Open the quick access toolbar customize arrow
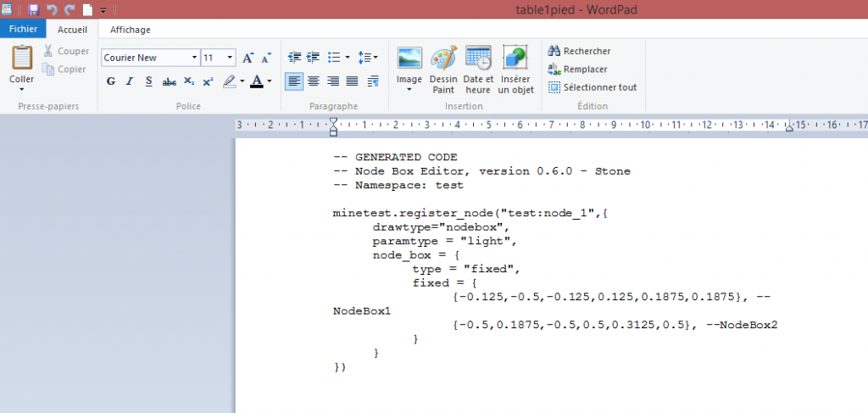This screenshot has width=868, height=413. pyautogui.click(x=103, y=10)
